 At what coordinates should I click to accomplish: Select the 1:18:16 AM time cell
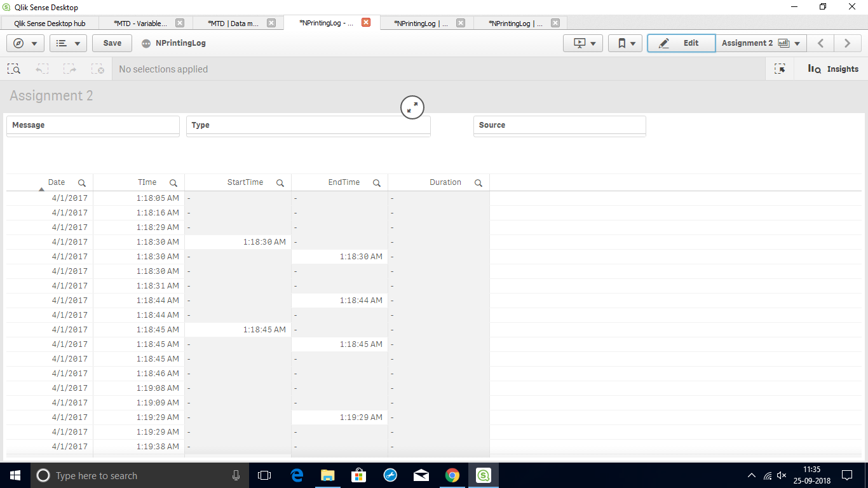tap(139, 213)
